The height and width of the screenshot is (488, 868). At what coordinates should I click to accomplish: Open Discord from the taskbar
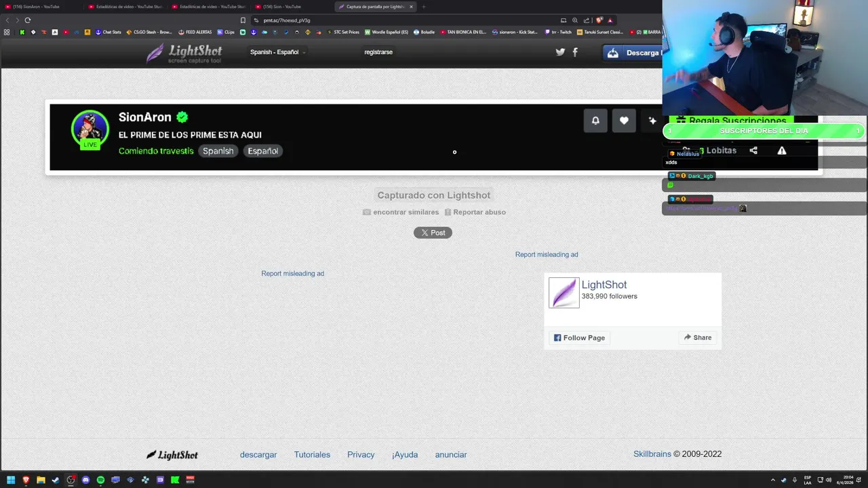tap(85, 480)
